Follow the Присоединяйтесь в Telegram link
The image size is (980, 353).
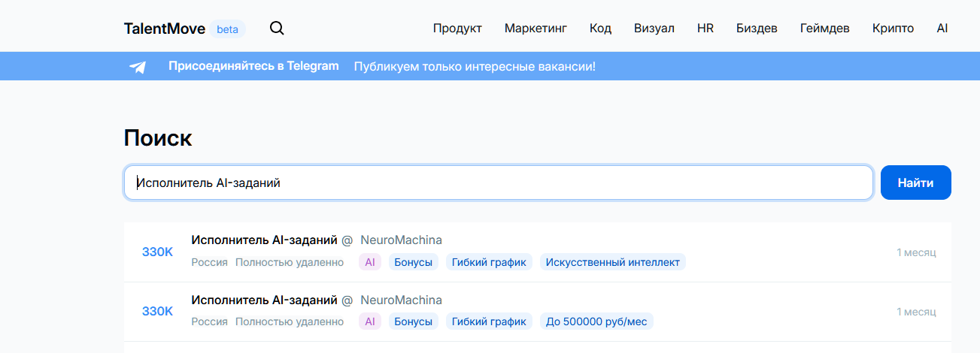click(x=253, y=66)
